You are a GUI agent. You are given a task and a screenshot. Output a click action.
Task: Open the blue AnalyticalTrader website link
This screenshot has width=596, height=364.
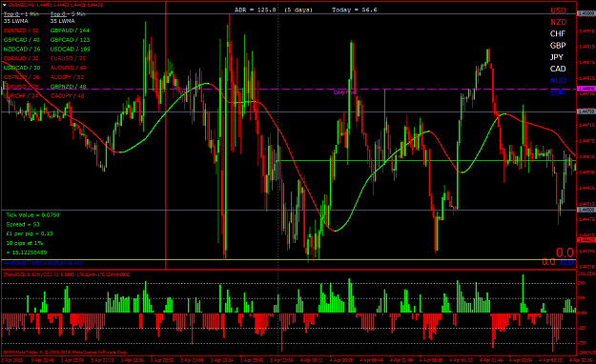[43, 263]
